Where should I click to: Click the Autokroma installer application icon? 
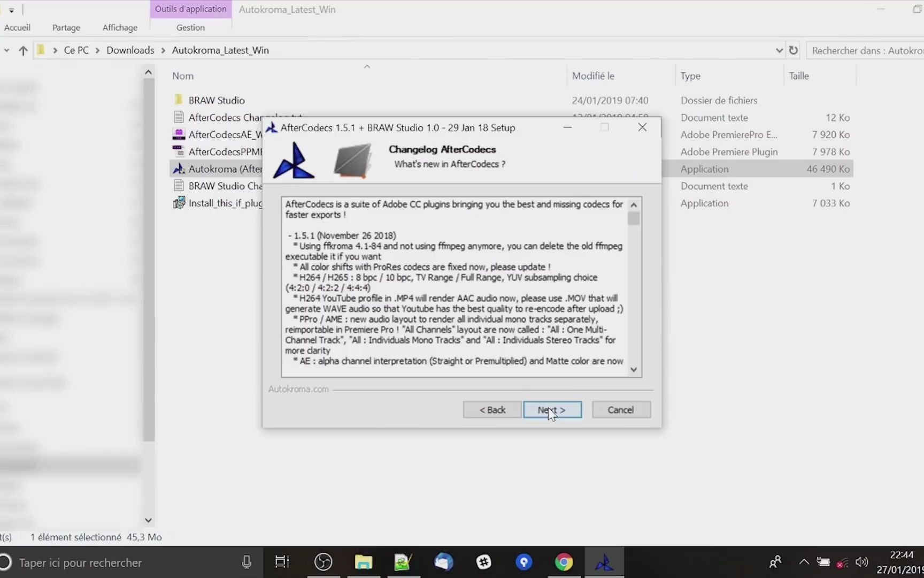179,169
